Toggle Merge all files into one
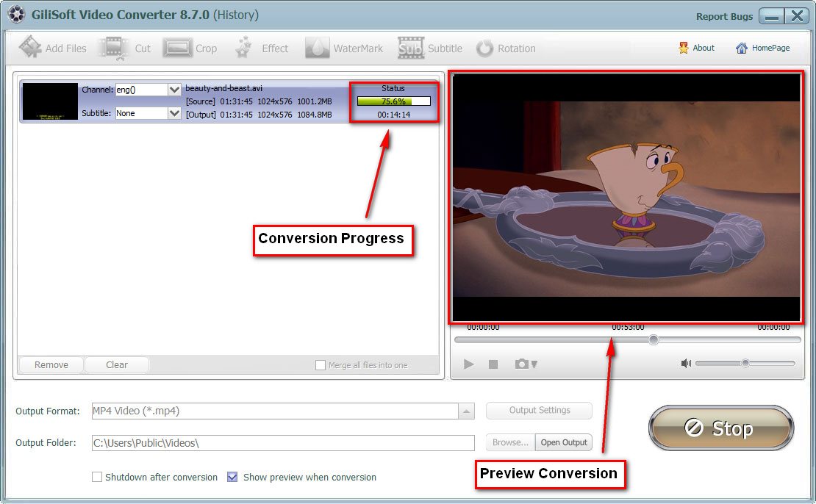Viewport: 816px width, 504px height. [321, 365]
